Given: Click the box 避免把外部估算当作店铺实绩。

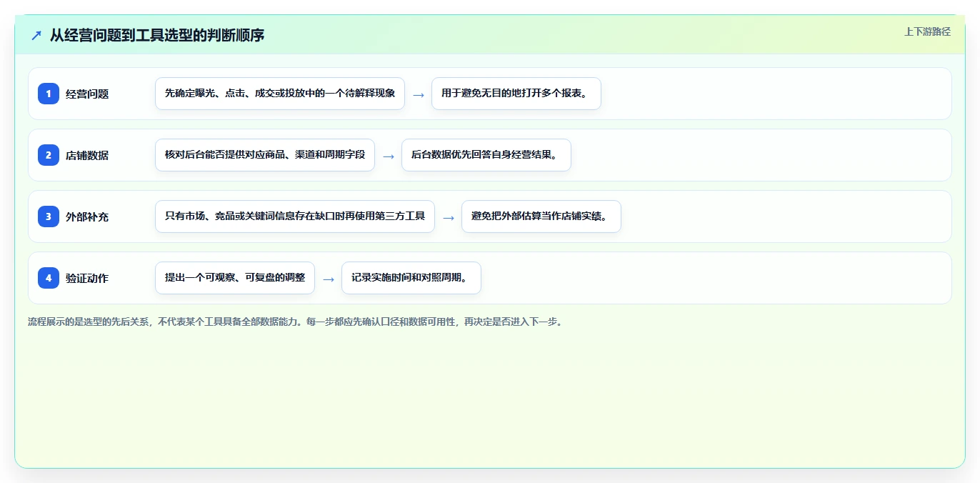Looking at the screenshot, I should coord(541,216).
